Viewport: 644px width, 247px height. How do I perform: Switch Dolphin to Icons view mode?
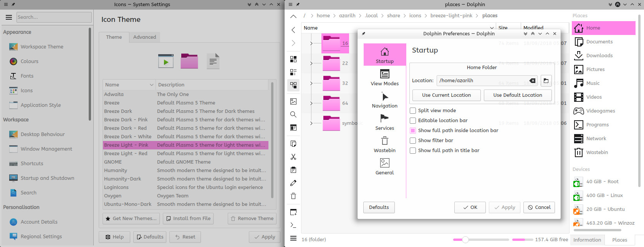(x=293, y=59)
